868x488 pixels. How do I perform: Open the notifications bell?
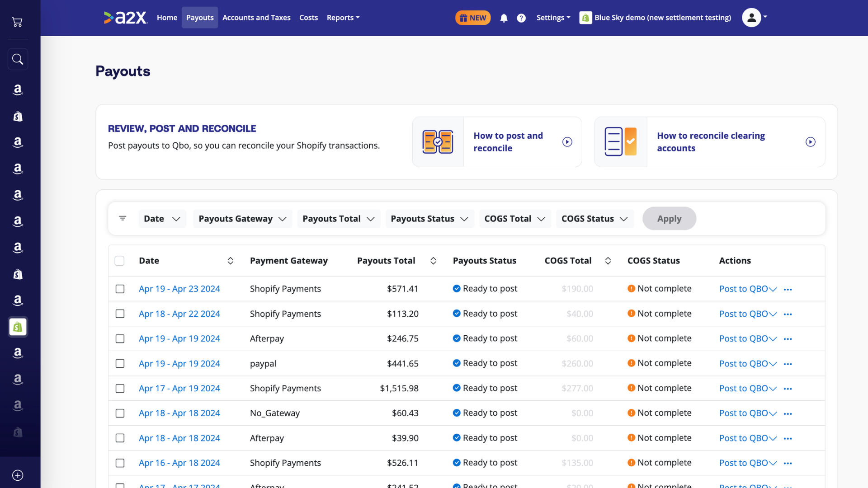pyautogui.click(x=504, y=18)
